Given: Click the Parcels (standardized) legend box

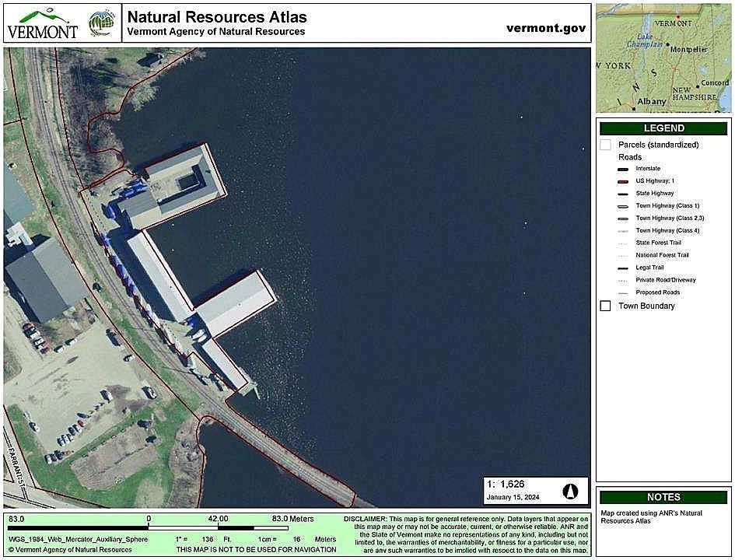Looking at the screenshot, I should click(x=605, y=145).
